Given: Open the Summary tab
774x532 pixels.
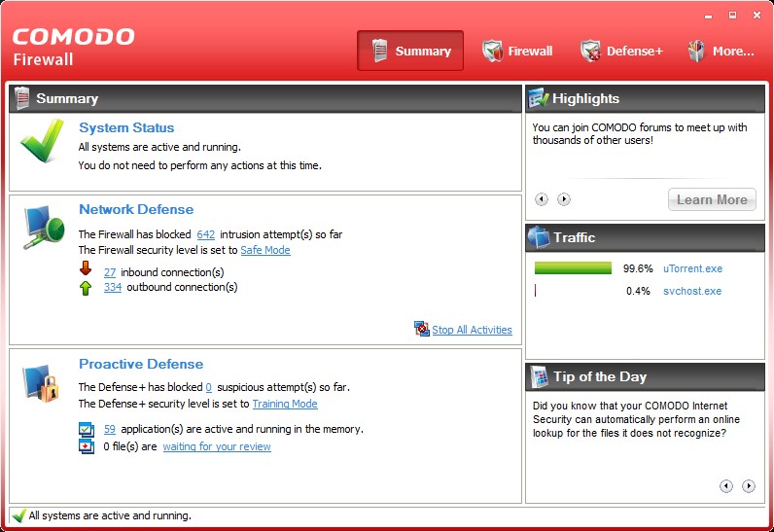Looking at the screenshot, I should (409, 51).
